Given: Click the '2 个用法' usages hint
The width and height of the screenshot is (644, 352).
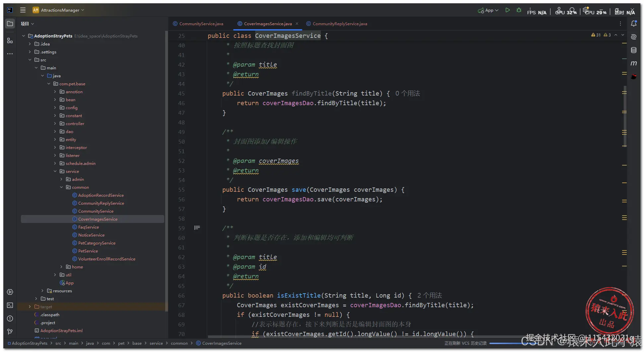Looking at the screenshot, I should (429, 295).
